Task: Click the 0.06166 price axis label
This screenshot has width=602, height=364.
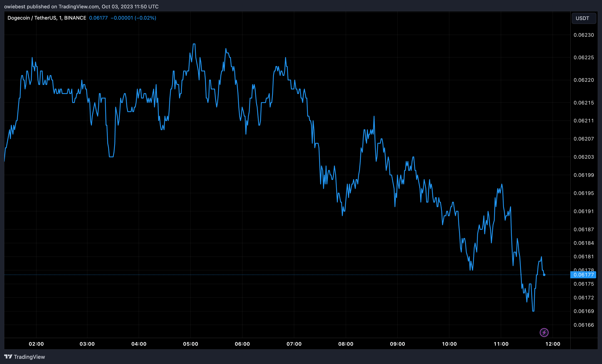Action: click(x=584, y=325)
